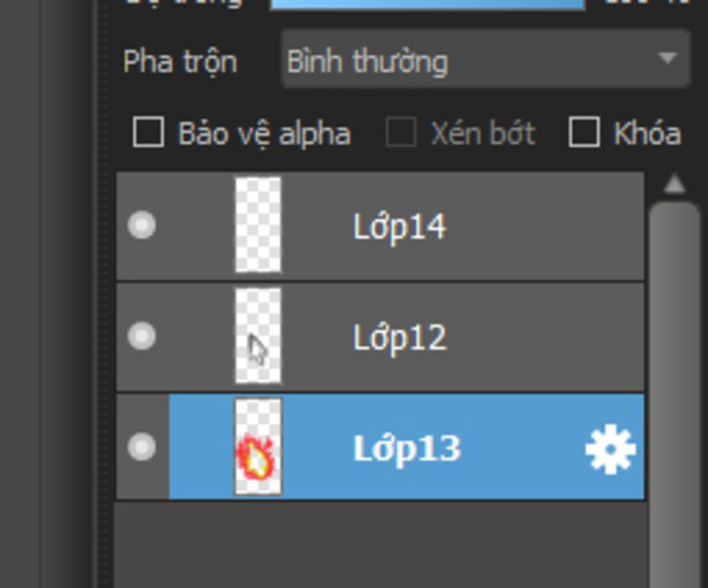Hide the Lớp14 layer visibility dot
Image resolution: width=708 pixels, height=588 pixels.
[x=142, y=225]
